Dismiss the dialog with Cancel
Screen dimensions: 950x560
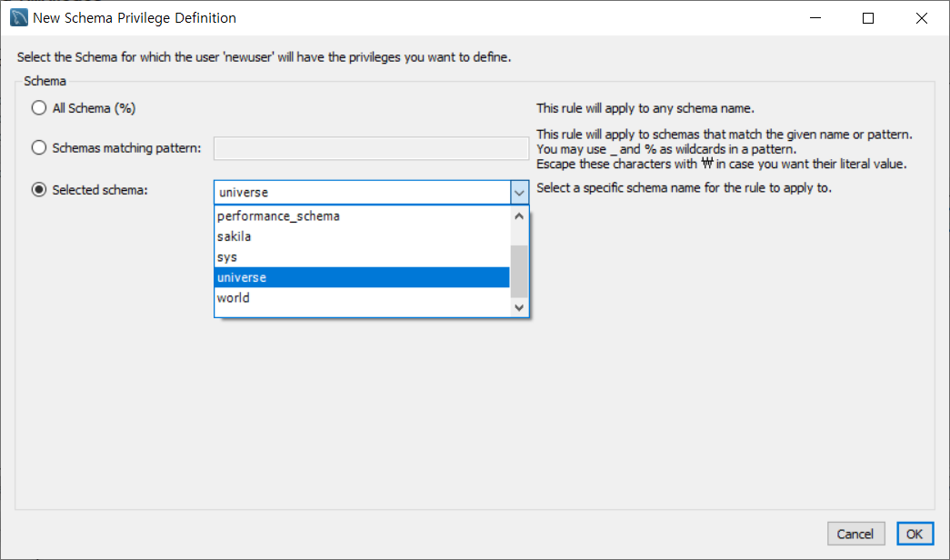point(855,534)
